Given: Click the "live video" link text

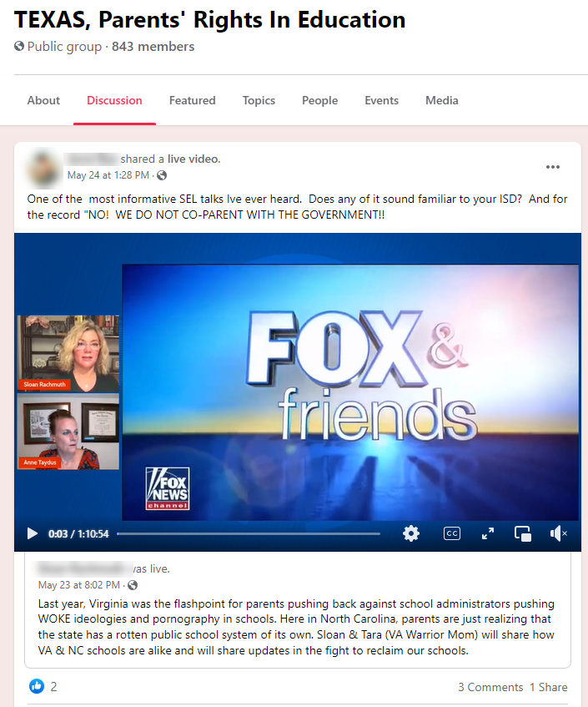Looking at the screenshot, I should point(193,159).
